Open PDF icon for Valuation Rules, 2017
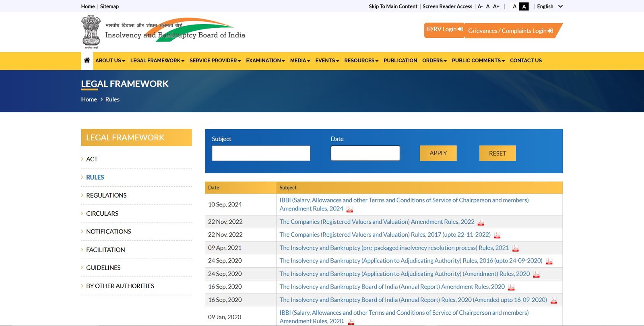 point(497,235)
